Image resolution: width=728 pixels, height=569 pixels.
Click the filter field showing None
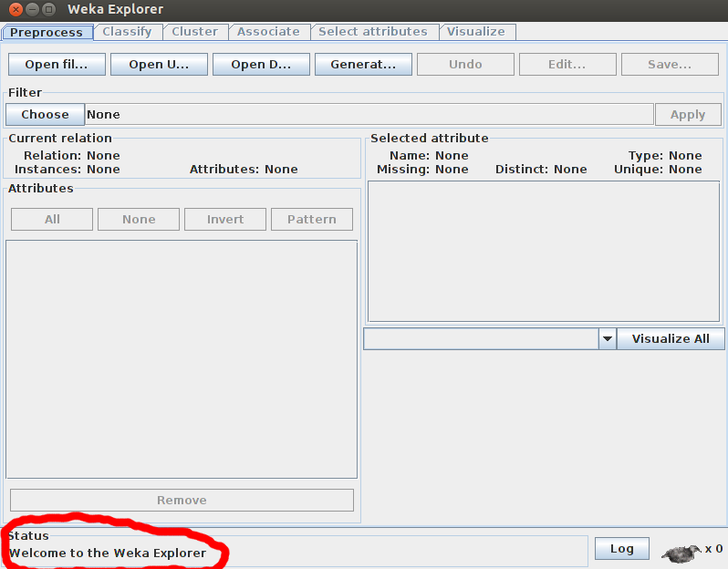[x=369, y=114]
